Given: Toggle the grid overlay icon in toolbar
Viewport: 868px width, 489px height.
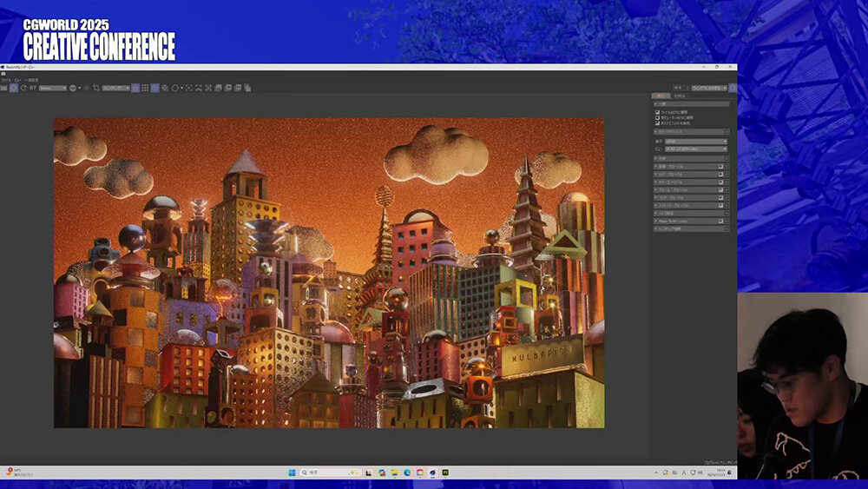Looking at the screenshot, I should [145, 88].
